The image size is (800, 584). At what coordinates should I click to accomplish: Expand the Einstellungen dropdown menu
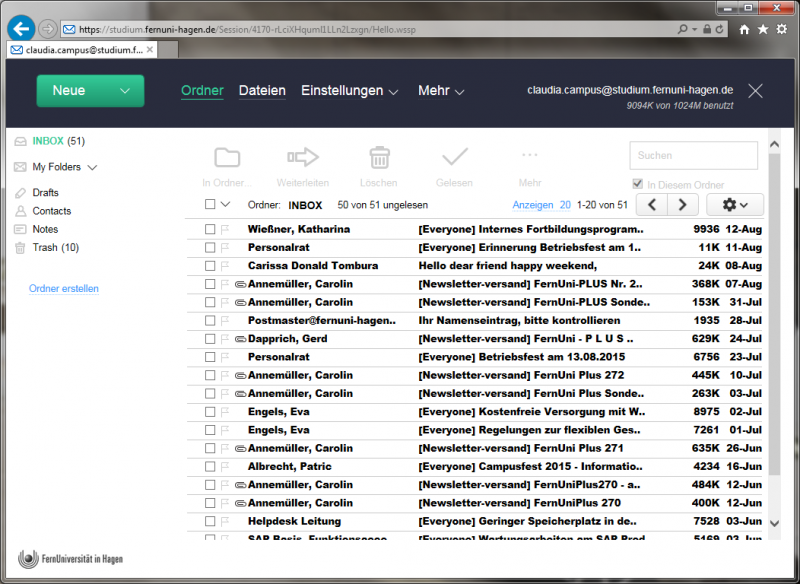393,92
